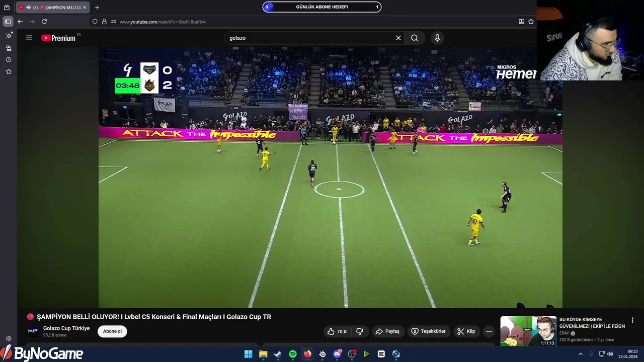Open Steam from taskbar
644x362 pixels.
(x=278, y=354)
